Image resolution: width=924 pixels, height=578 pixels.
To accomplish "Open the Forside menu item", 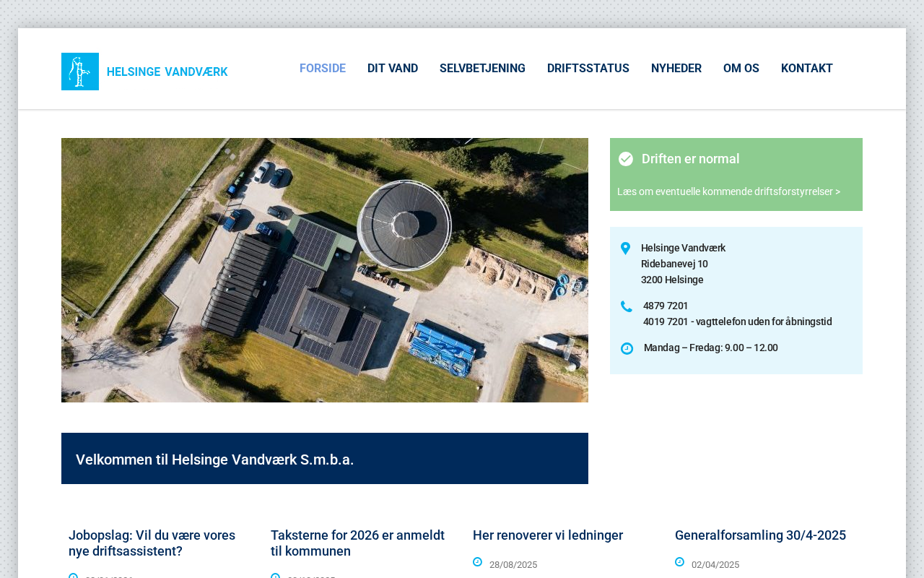I will click(323, 69).
